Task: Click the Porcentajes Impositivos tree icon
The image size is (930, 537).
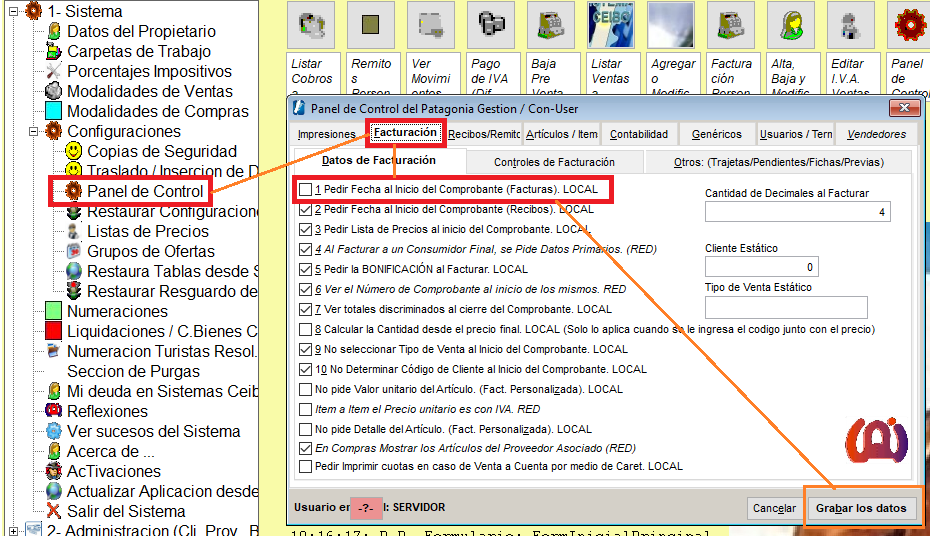Action: click(54, 71)
